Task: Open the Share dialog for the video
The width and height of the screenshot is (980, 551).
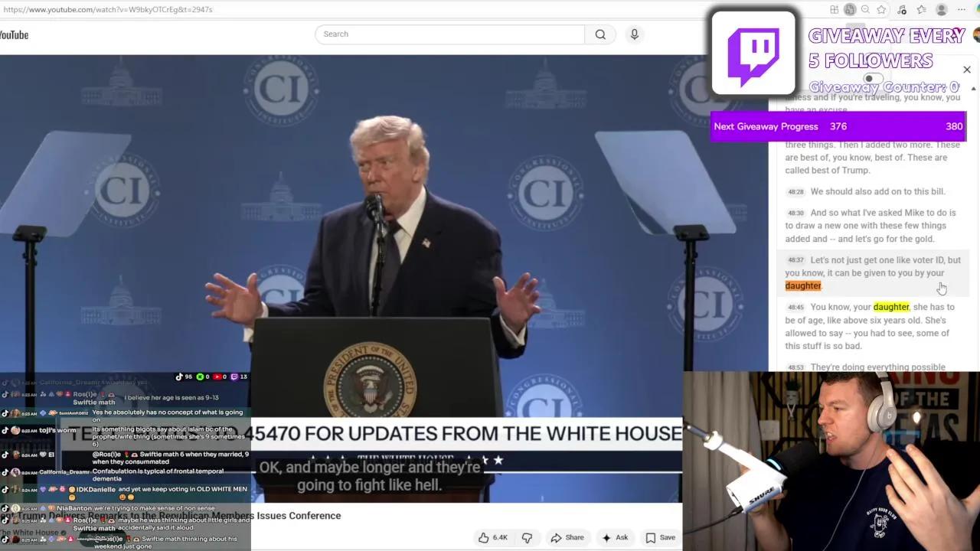Action: tap(567, 538)
